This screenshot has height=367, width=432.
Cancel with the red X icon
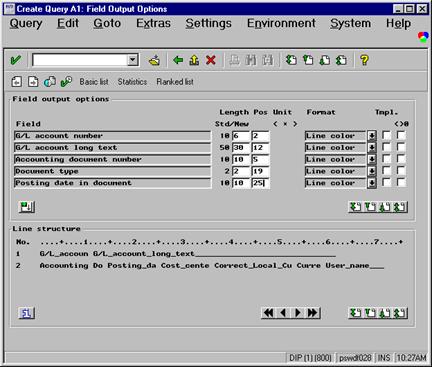tap(211, 60)
